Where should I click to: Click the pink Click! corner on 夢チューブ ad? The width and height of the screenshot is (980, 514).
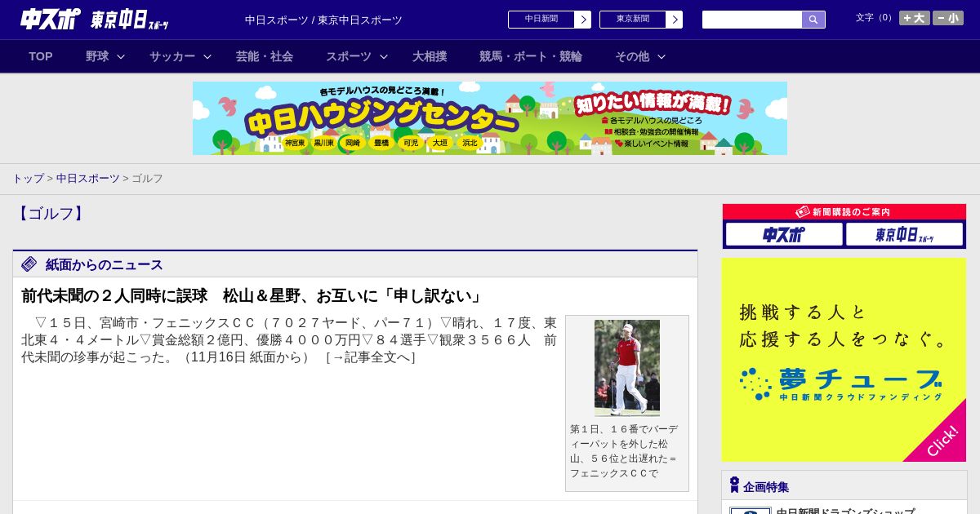942,439
